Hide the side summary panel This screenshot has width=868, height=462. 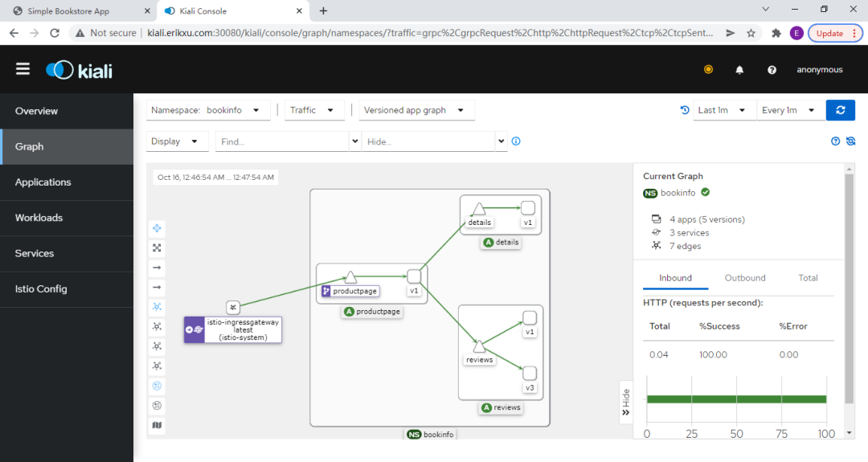626,401
